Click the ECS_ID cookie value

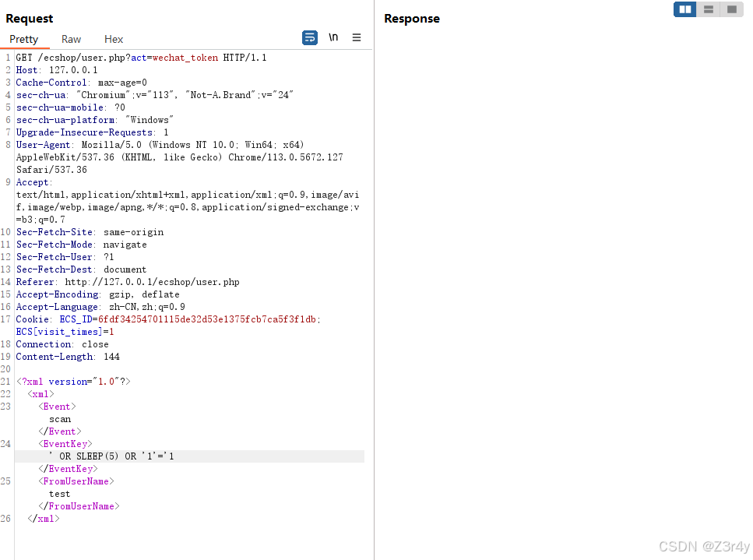pyautogui.click(x=207, y=320)
